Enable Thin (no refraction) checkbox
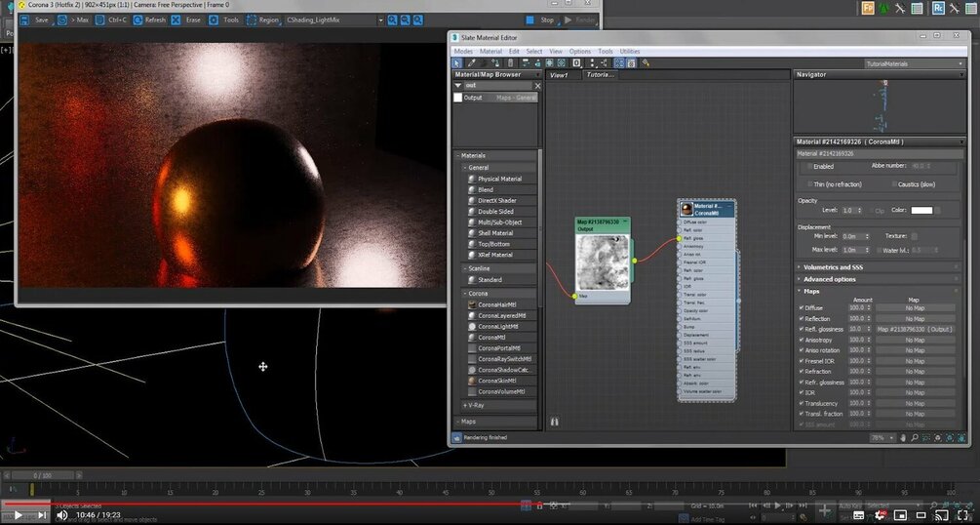The image size is (980, 525). point(810,184)
